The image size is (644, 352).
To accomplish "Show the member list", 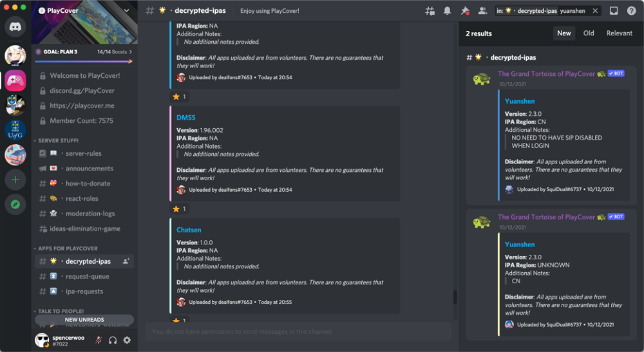I will [x=482, y=11].
